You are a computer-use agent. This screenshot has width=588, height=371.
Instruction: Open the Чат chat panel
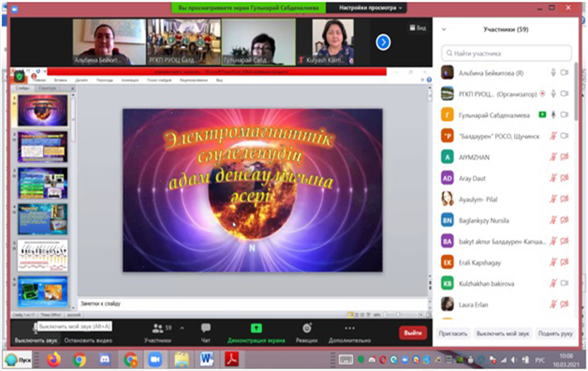205,332
